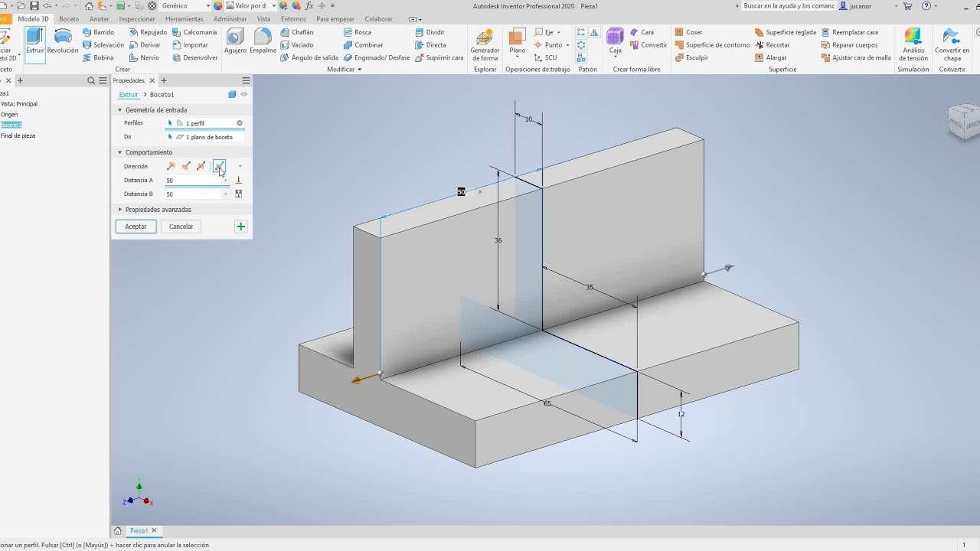Open the Boceto ribbon tab
980x551 pixels.
[x=69, y=18]
